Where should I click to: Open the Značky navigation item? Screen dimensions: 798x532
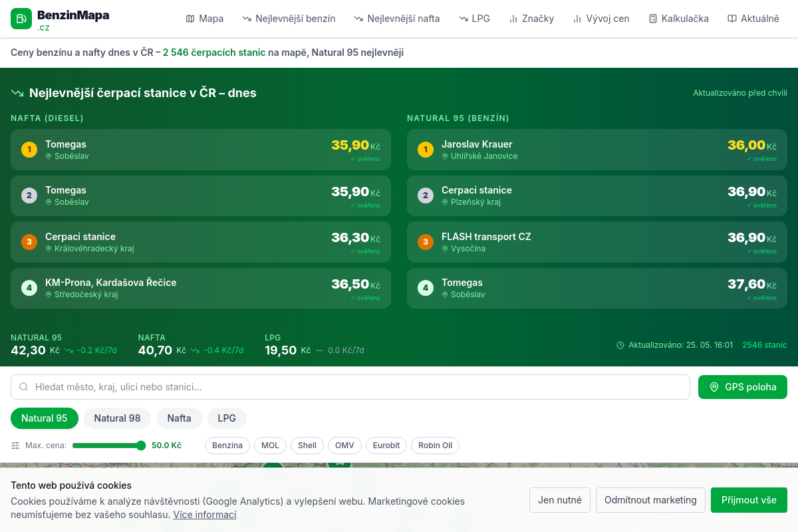(x=531, y=19)
